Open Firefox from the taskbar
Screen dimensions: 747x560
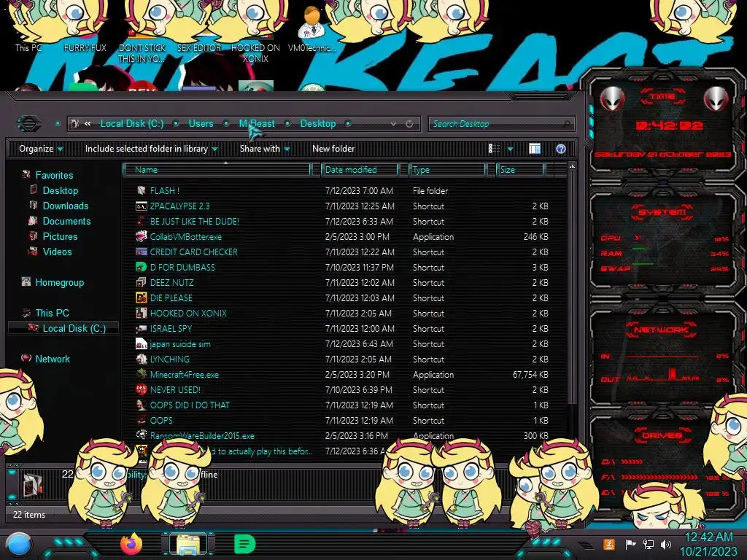pyautogui.click(x=131, y=544)
